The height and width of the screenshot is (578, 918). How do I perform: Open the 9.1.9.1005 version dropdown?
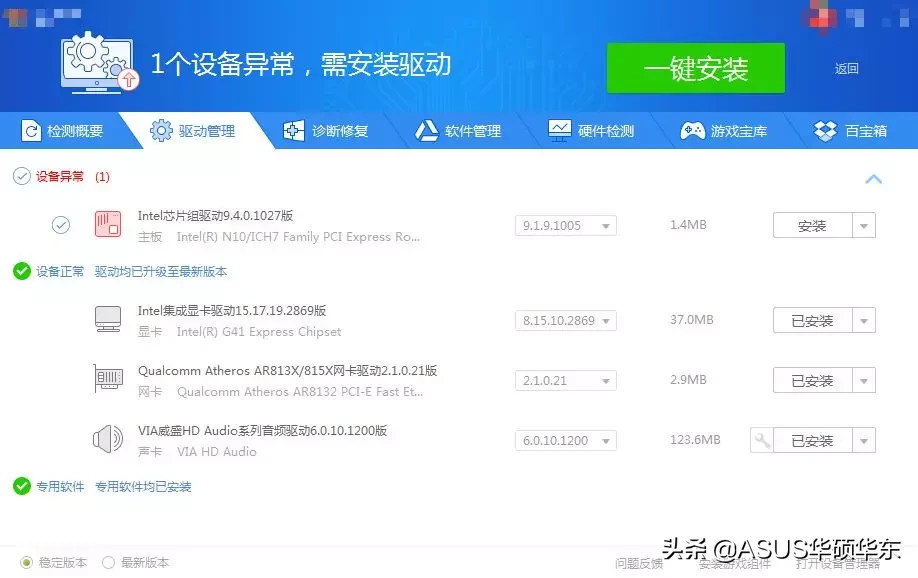[566, 225]
